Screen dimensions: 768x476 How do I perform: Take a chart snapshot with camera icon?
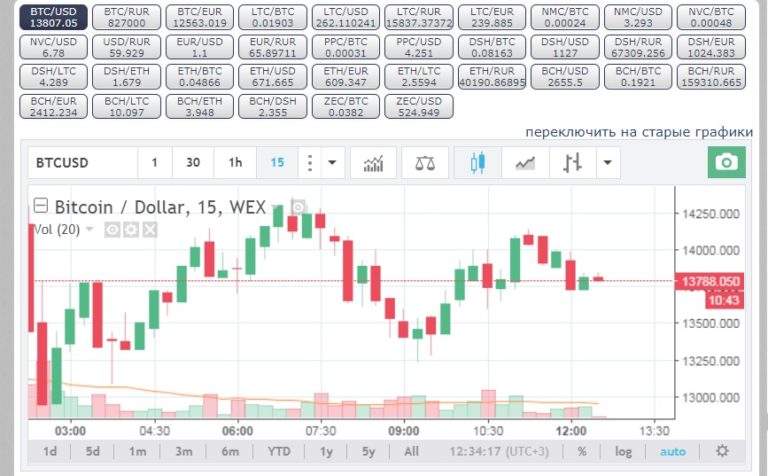tap(726, 162)
